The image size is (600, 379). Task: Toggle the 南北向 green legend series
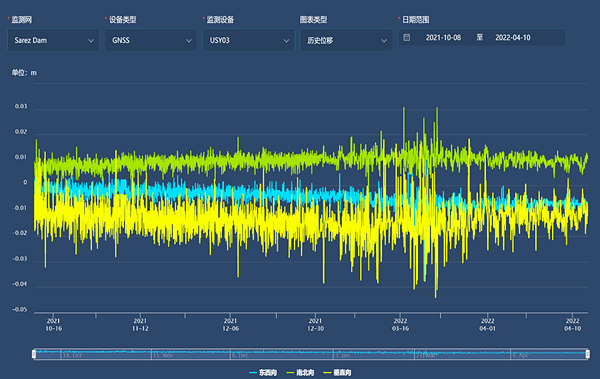click(x=300, y=372)
